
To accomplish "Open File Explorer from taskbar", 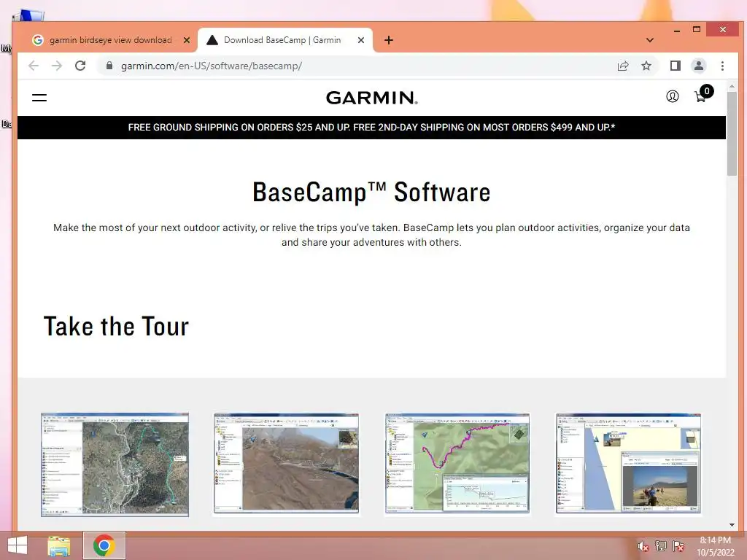I will pyautogui.click(x=59, y=545).
